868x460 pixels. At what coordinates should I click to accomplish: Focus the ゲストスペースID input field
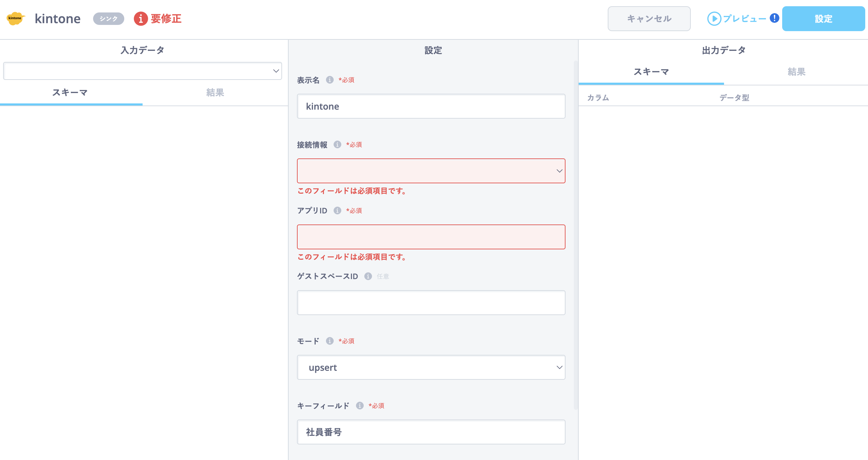431,303
